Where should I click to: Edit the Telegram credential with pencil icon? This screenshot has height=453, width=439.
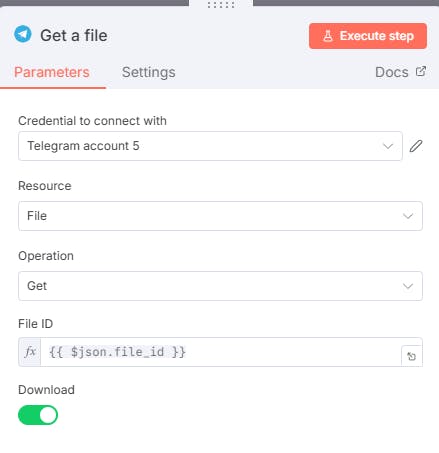coord(416,146)
